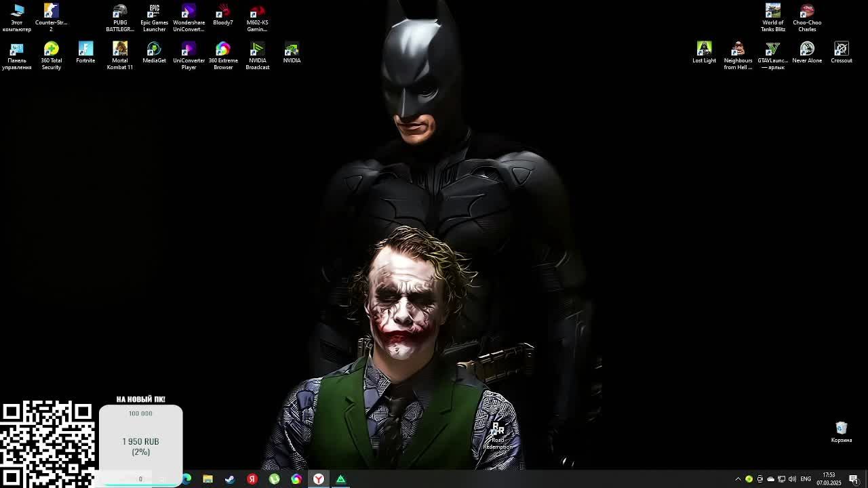Click the QR code donation overlay

47,444
